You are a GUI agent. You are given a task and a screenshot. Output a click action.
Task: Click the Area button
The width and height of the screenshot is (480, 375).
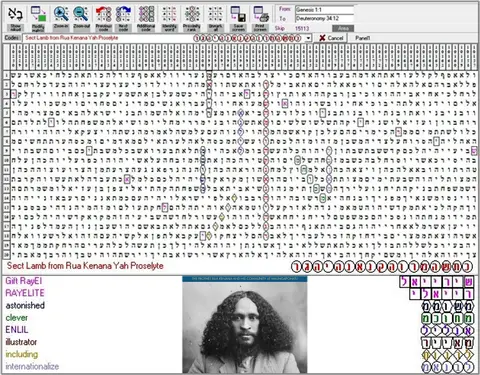[x=343, y=28]
